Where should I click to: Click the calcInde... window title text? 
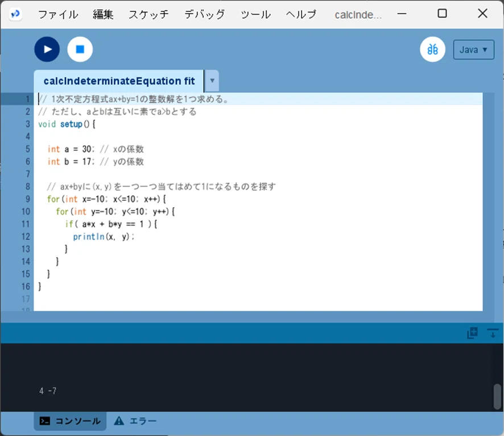coord(358,15)
